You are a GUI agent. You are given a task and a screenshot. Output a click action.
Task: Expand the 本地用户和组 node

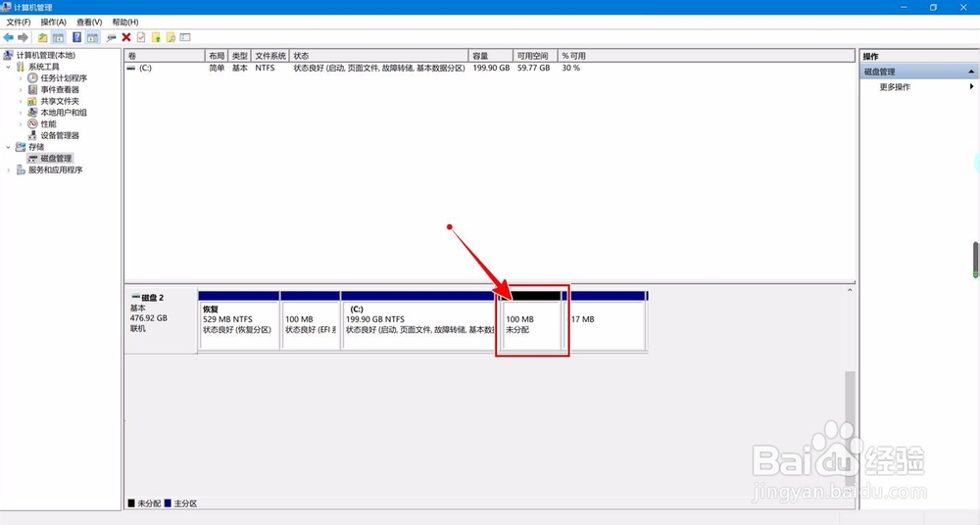click(20, 113)
